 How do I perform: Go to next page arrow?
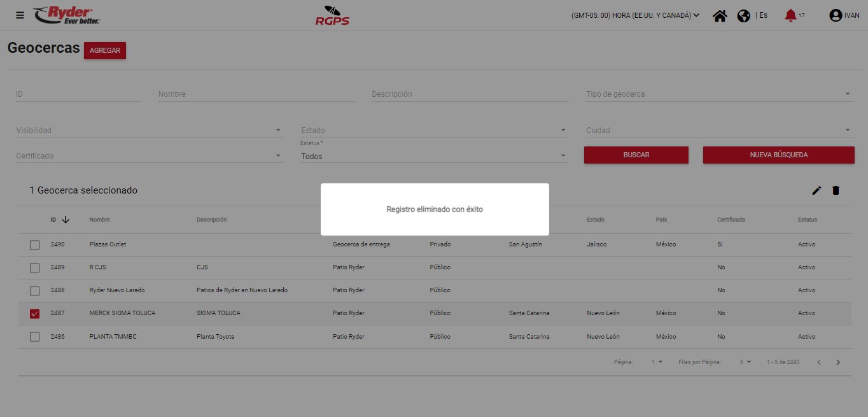[x=838, y=362]
